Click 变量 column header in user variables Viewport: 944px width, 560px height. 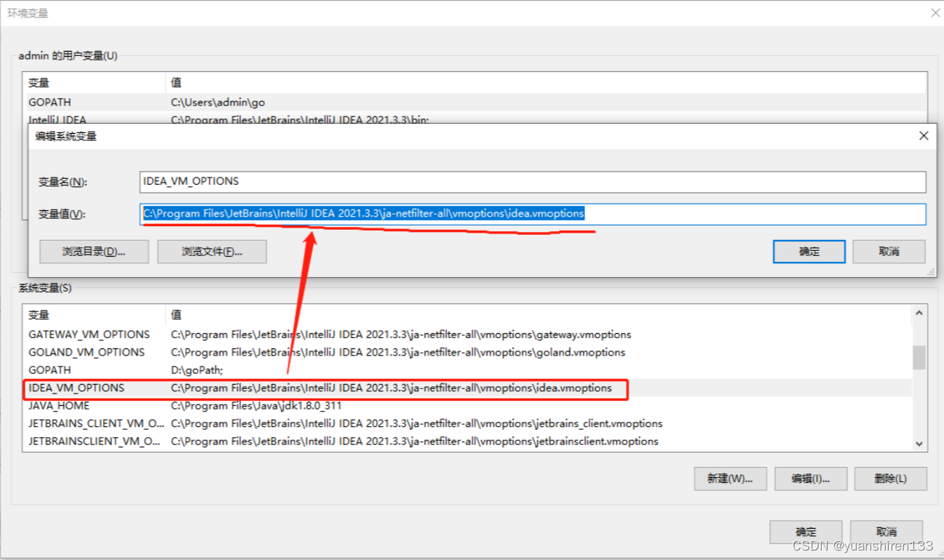95,83
